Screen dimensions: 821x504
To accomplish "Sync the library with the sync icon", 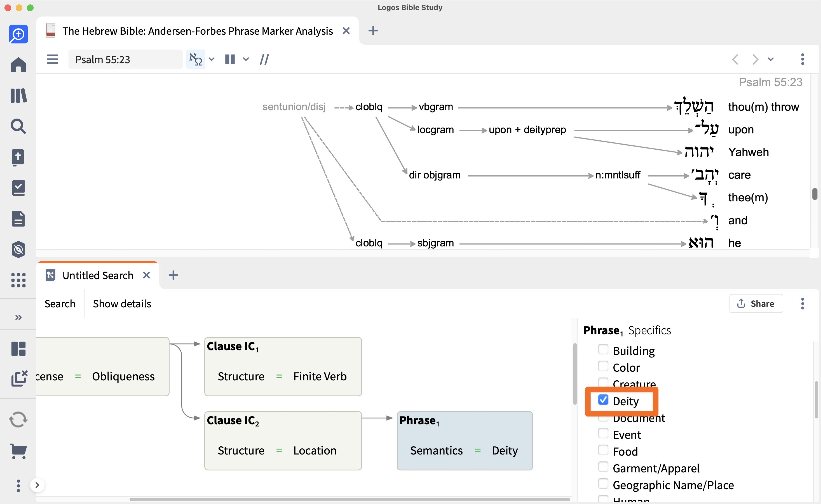I will pyautogui.click(x=18, y=420).
